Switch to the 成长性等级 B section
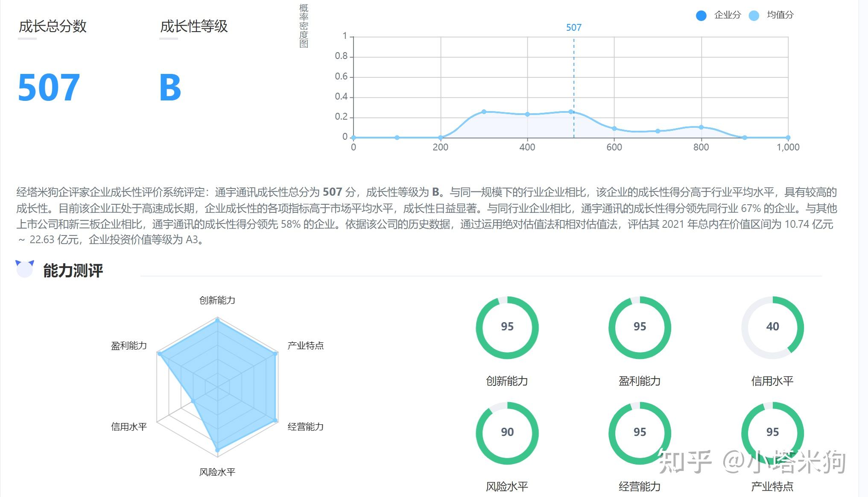 coord(171,88)
